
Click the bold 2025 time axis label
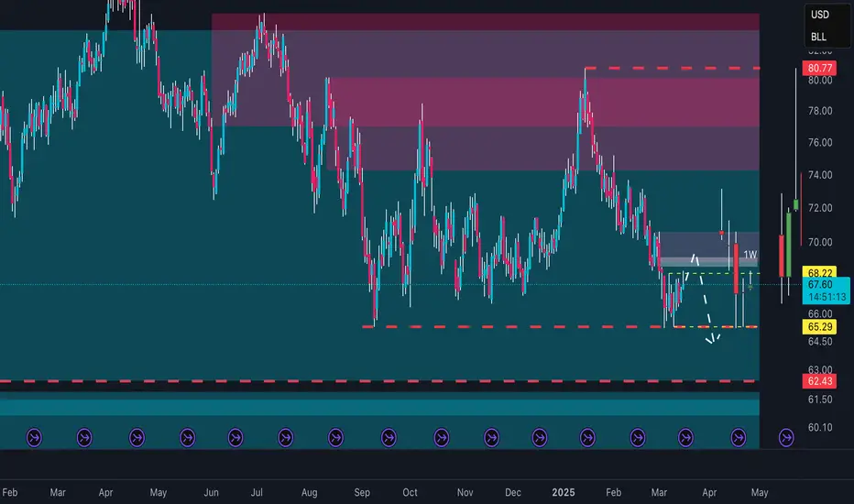tap(564, 493)
